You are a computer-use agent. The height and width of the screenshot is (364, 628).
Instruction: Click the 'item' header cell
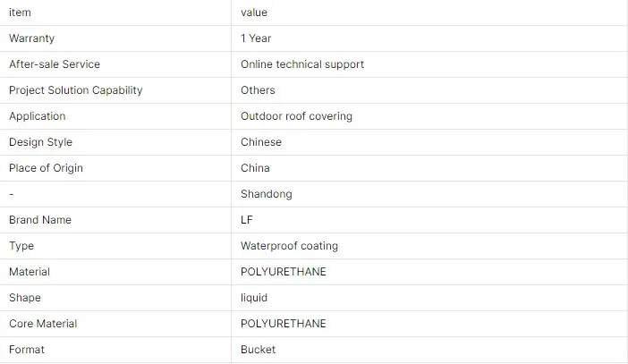pyautogui.click(x=20, y=13)
